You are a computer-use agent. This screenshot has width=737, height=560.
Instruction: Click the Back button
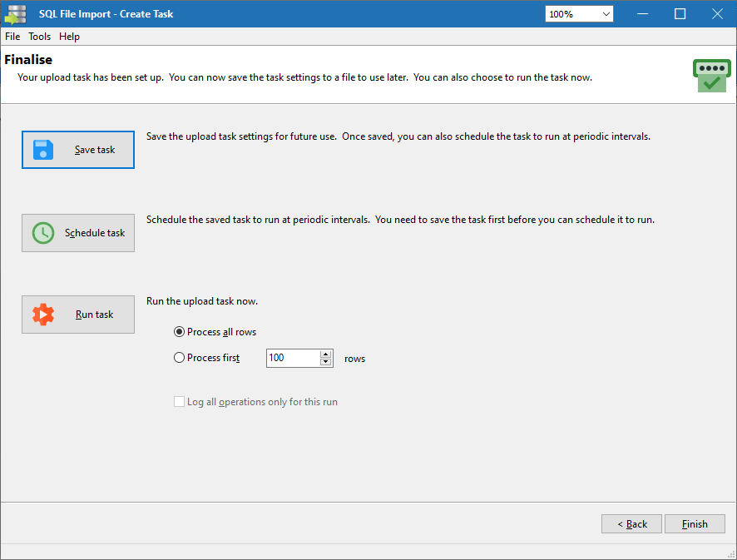pos(631,523)
